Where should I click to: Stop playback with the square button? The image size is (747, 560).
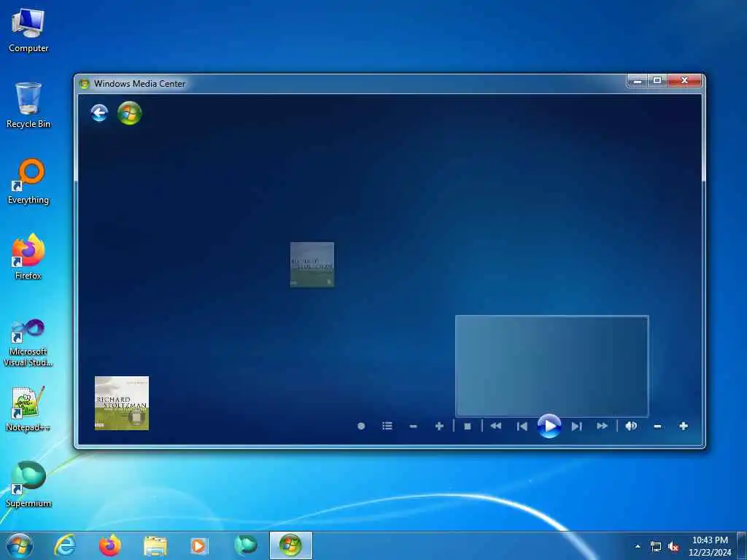pyautogui.click(x=468, y=426)
